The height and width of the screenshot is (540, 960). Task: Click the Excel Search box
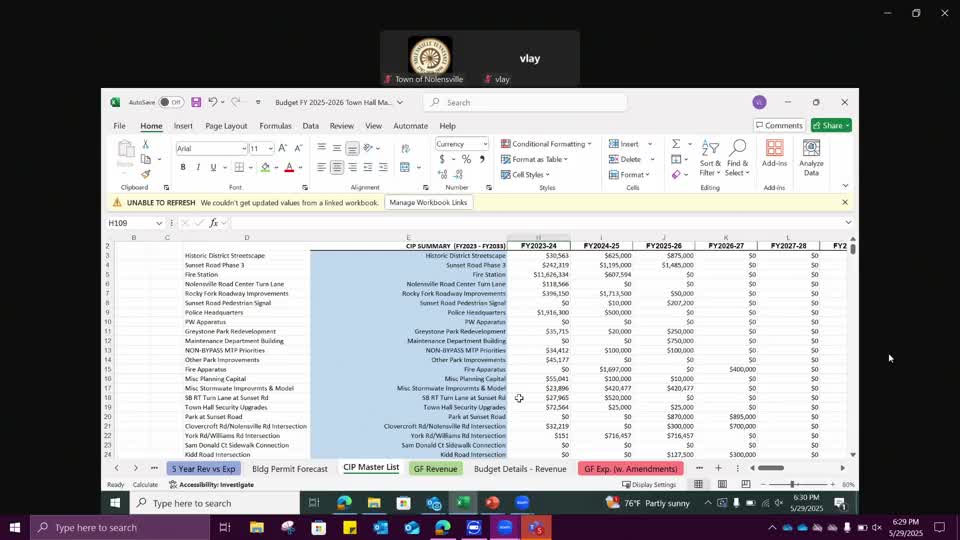click(525, 102)
